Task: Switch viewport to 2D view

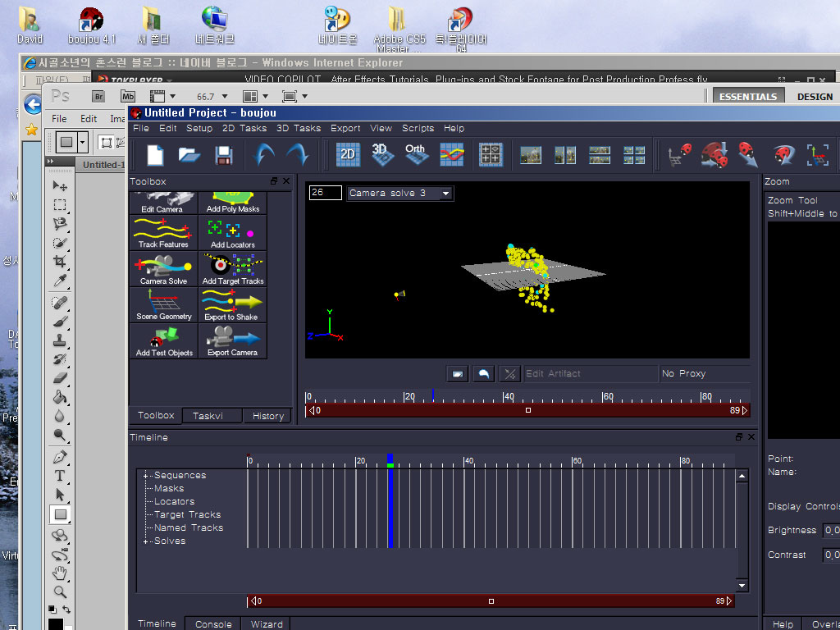Action: click(x=348, y=155)
